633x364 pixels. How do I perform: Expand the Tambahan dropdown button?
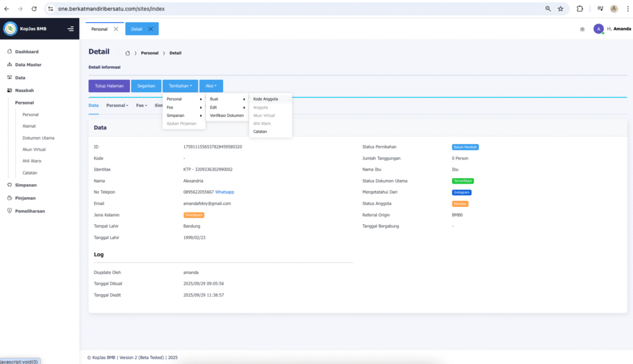[x=180, y=86]
